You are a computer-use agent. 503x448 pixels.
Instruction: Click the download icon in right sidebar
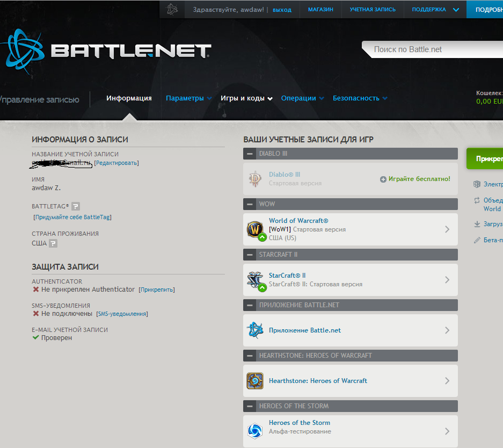477,224
